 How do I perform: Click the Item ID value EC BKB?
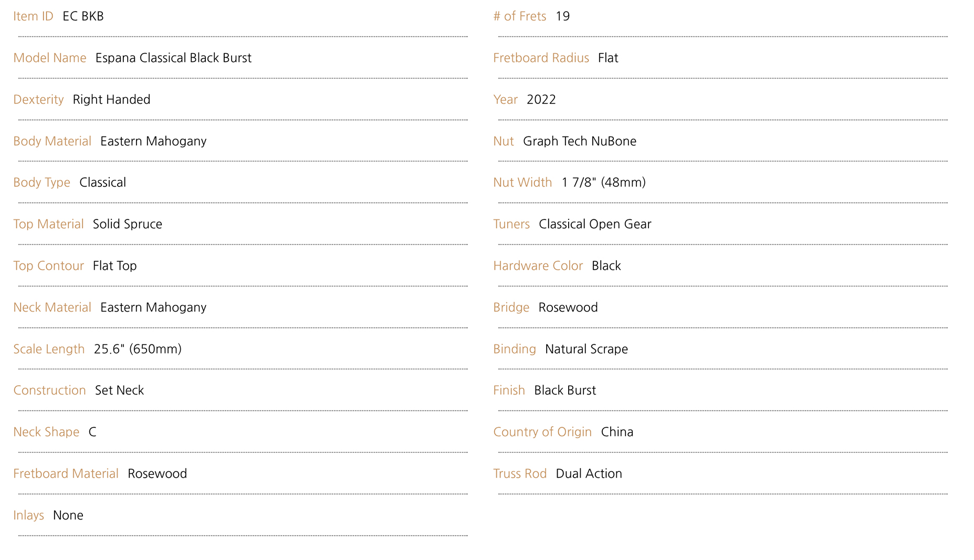coord(83,16)
